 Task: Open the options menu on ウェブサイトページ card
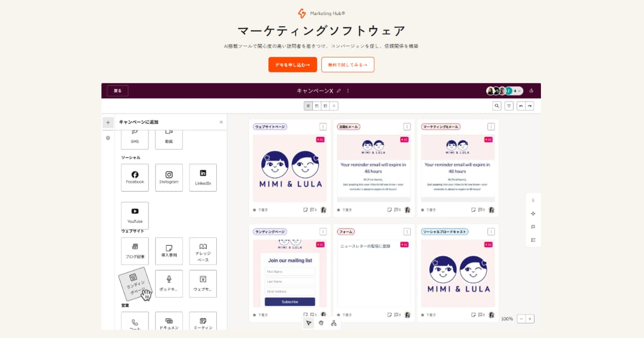[323, 127]
